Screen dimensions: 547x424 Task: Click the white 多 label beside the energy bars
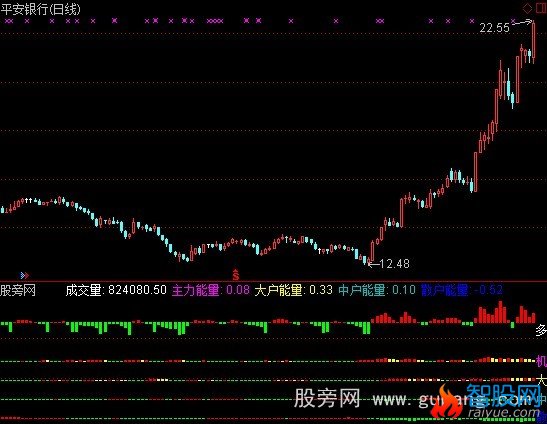[541, 330]
